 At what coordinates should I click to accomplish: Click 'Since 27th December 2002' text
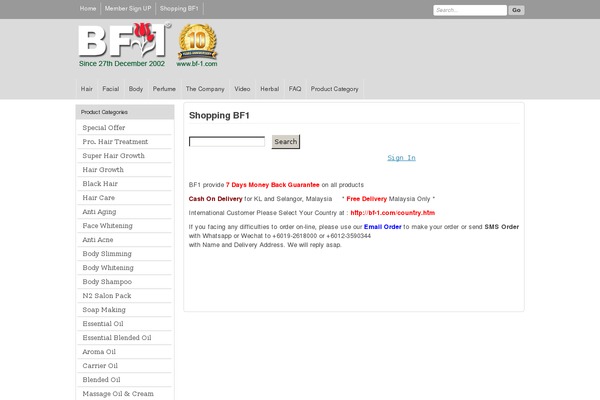[x=122, y=64]
